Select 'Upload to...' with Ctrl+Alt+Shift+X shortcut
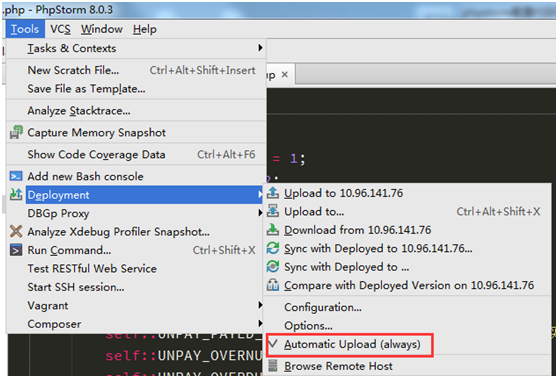 [407, 211]
